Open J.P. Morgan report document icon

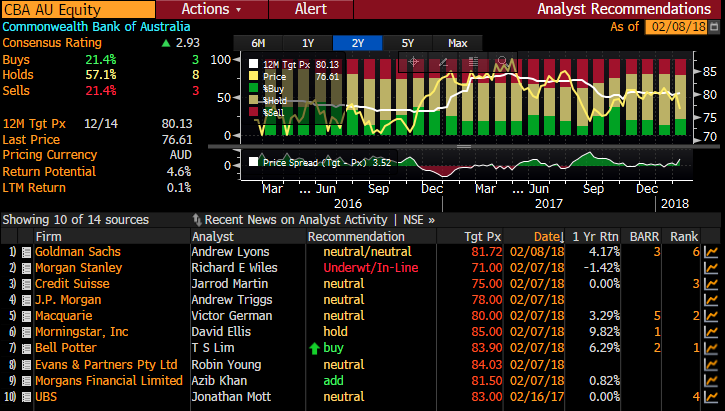click(26, 301)
